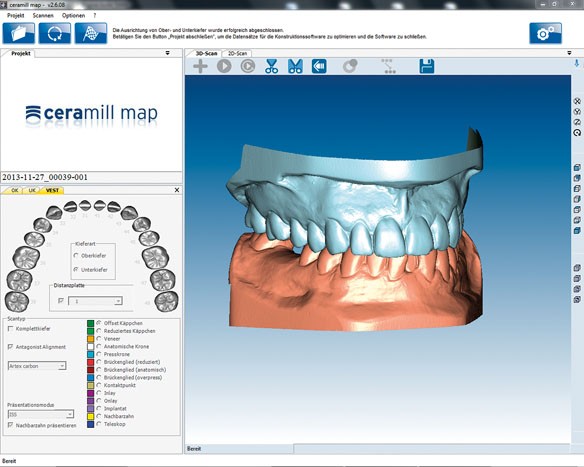Select molar 48 in the dental arch
Image resolution: width=584 pixels, height=467 pixels.
166,302
